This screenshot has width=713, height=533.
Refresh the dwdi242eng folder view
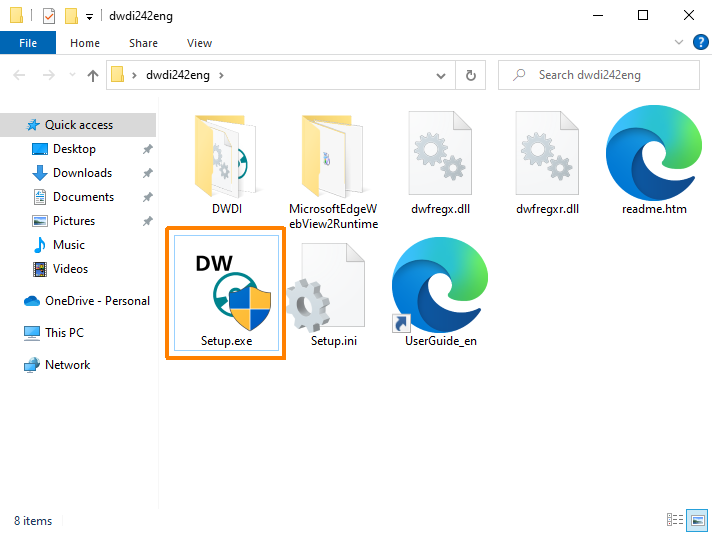pyautogui.click(x=470, y=75)
